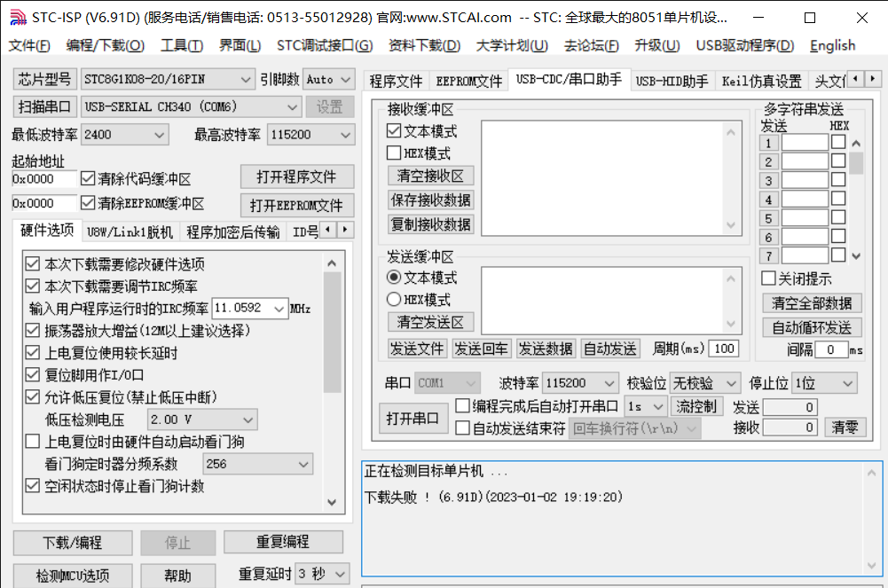
Task: Open 低压检测电压 2.00 V dropdown
Action: [x=202, y=419]
